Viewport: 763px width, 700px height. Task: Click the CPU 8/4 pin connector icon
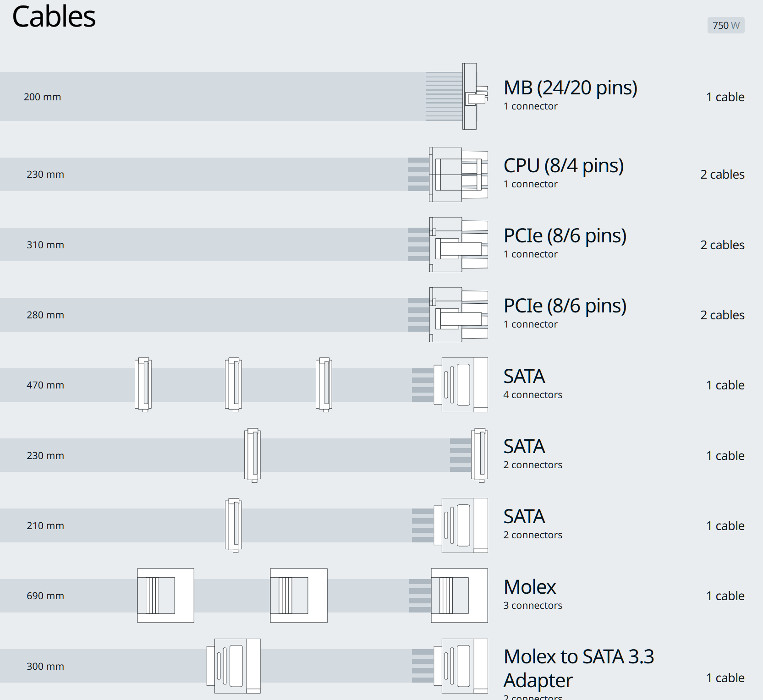click(x=458, y=175)
